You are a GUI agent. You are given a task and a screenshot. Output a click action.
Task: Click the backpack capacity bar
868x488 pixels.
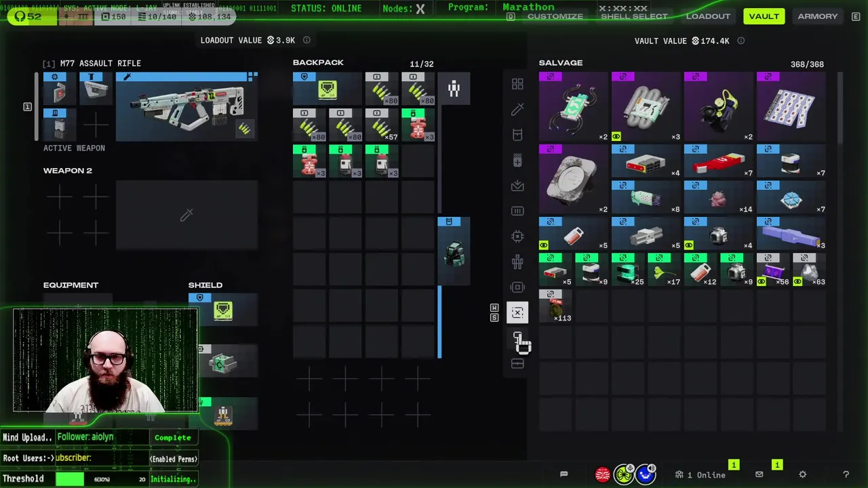pos(439,322)
